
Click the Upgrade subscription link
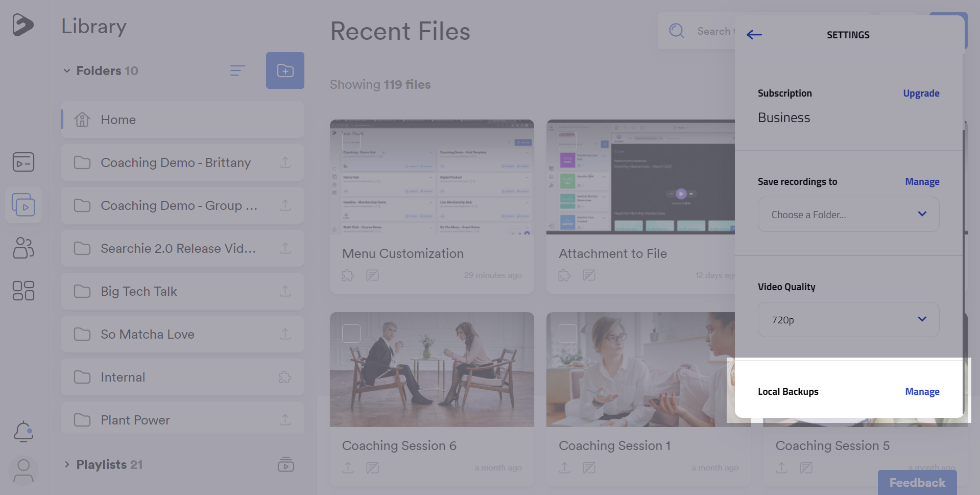921,93
